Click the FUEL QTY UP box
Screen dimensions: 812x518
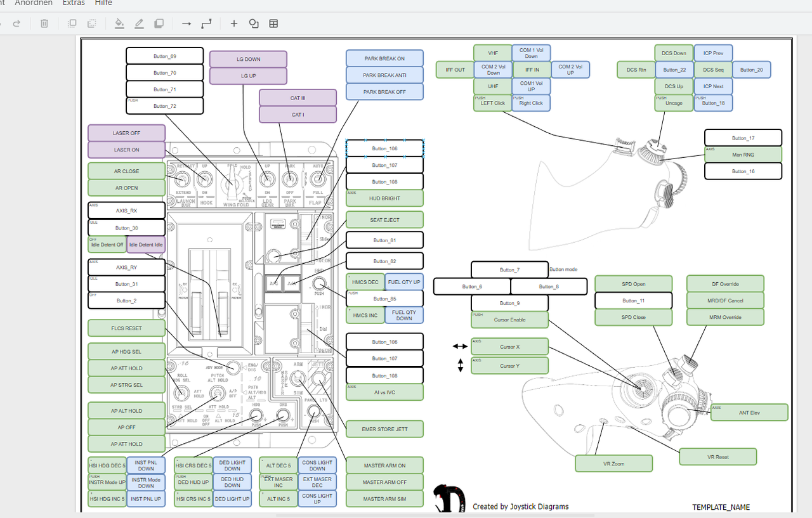click(x=404, y=282)
